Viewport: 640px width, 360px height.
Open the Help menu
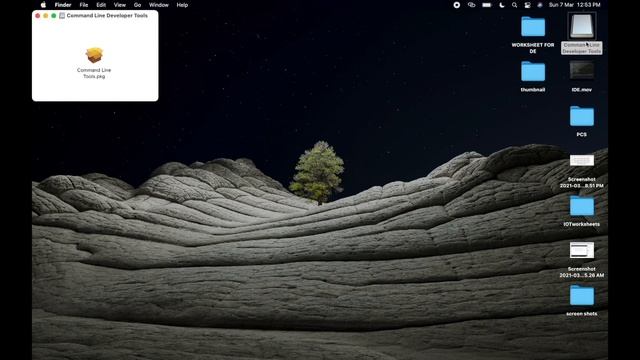182,5
